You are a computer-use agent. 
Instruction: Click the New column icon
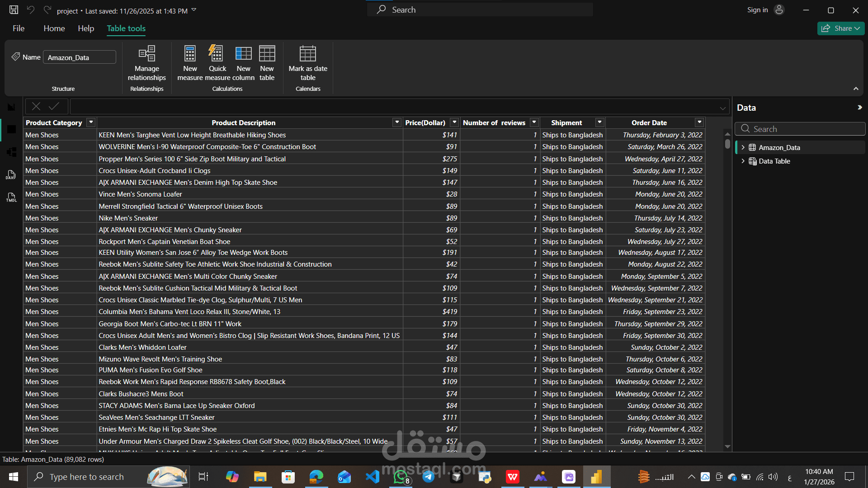(x=243, y=54)
